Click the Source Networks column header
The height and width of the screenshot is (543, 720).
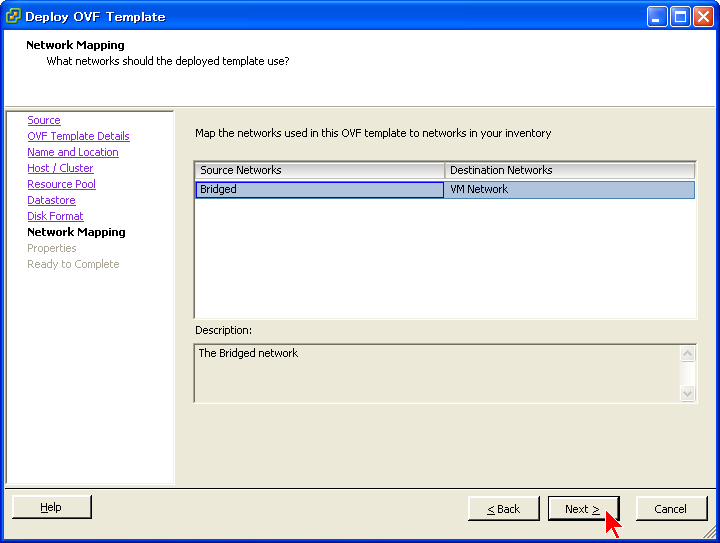pos(320,170)
